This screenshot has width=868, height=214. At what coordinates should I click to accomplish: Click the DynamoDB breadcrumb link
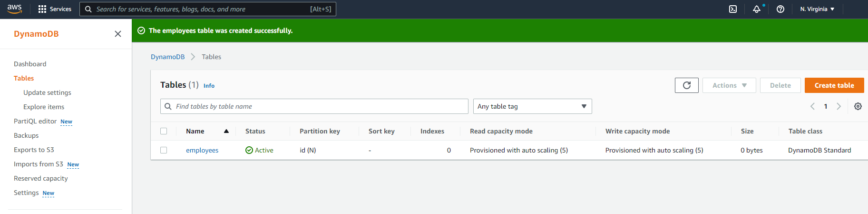tap(167, 57)
